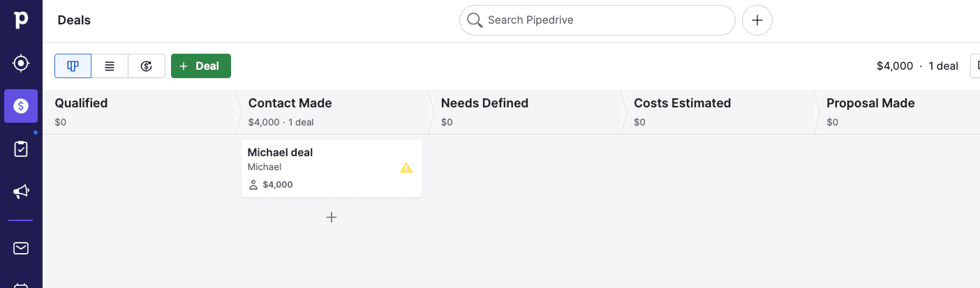Image resolution: width=980 pixels, height=288 pixels.
Task: Click the quick add plus button
Action: [757, 20]
